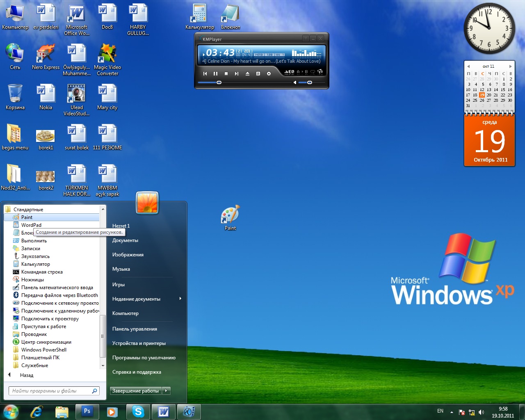Open Центр синхронизации entry
Viewport: 525px width, 420px height.
point(52,342)
